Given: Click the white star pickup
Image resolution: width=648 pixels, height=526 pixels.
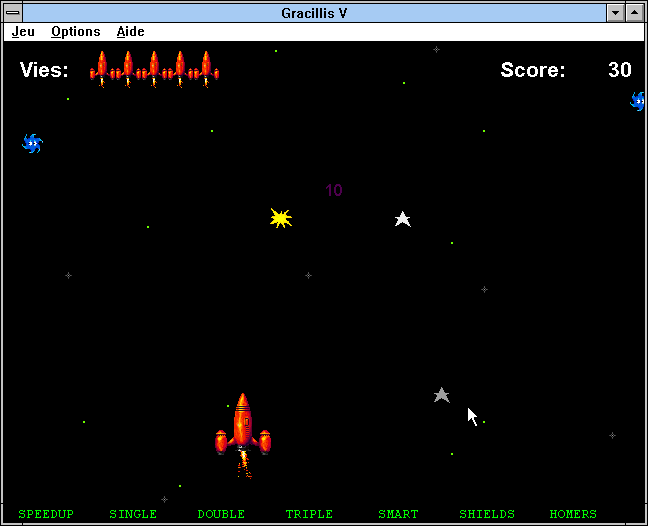Looking at the screenshot, I should (x=402, y=219).
